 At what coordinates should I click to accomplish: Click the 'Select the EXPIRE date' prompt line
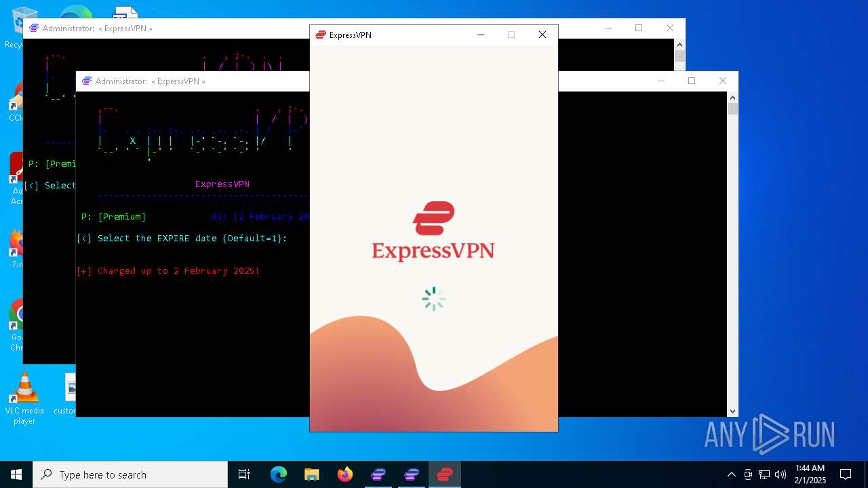(x=182, y=239)
